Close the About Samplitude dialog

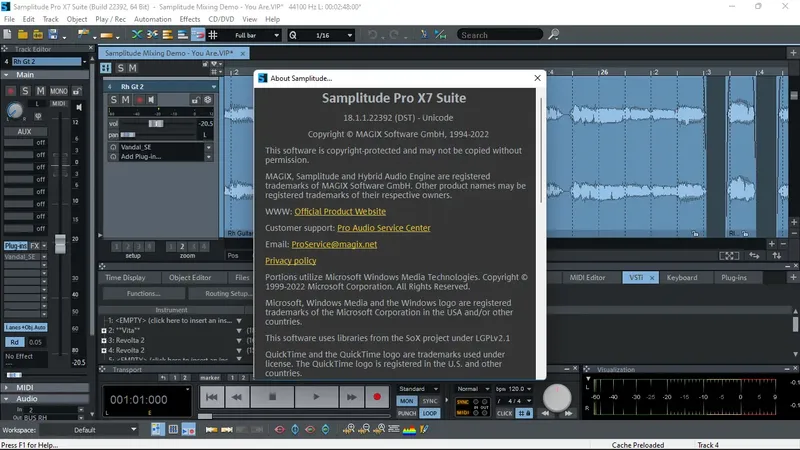click(x=537, y=78)
